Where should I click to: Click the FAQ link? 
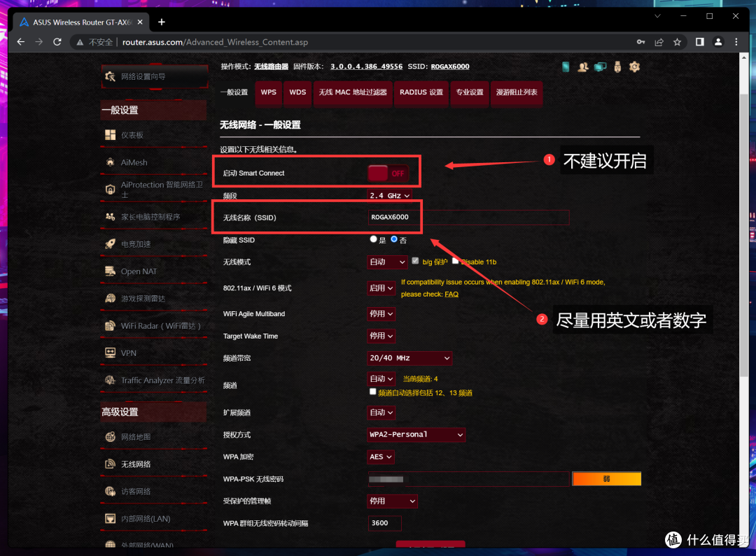[451, 294]
